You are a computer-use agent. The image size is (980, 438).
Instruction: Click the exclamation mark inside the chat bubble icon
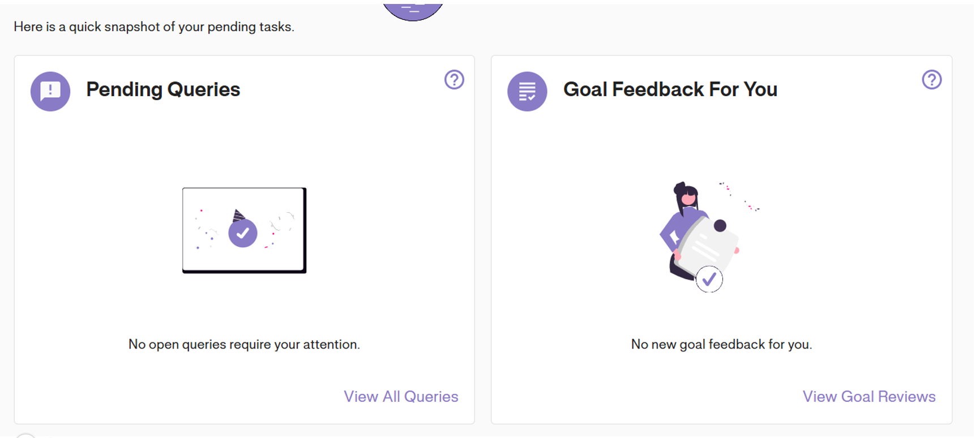point(50,89)
